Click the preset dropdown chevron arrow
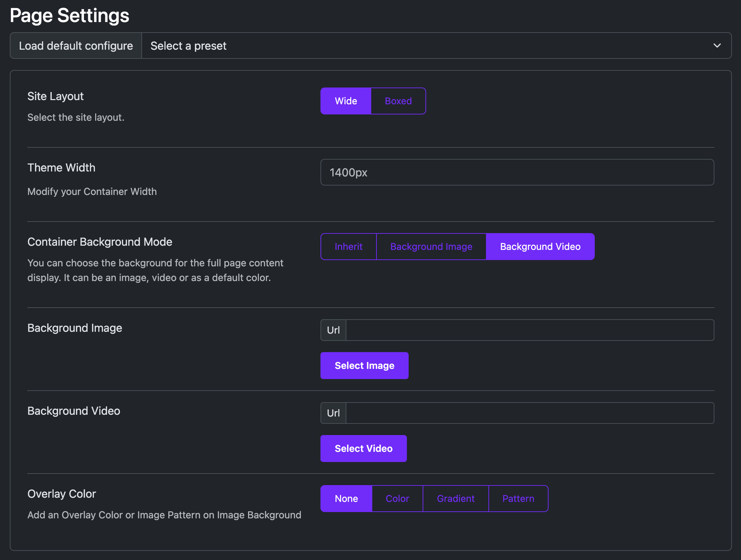 click(x=717, y=45)
